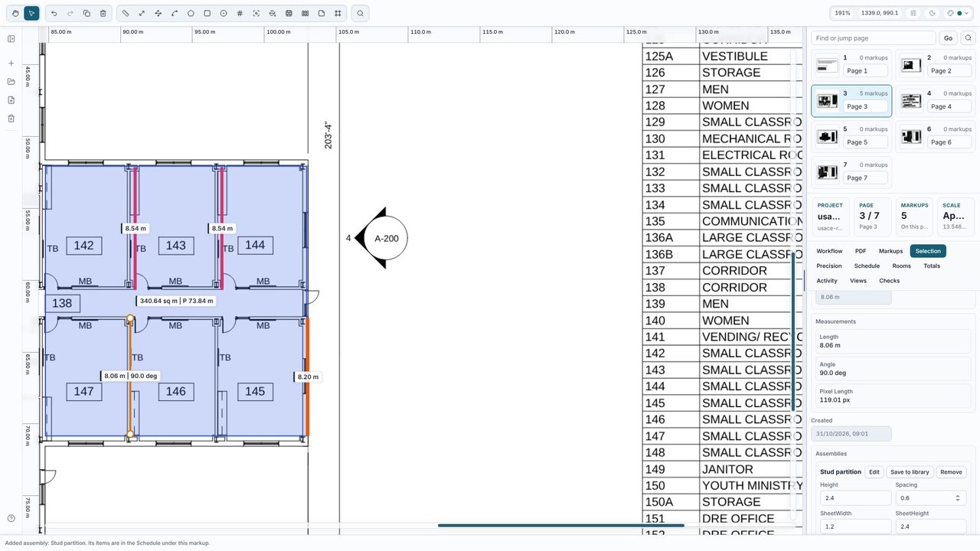Switch to the Schedule tab
The width and height of the screenshot is (980, 551).
coord(867,266)
